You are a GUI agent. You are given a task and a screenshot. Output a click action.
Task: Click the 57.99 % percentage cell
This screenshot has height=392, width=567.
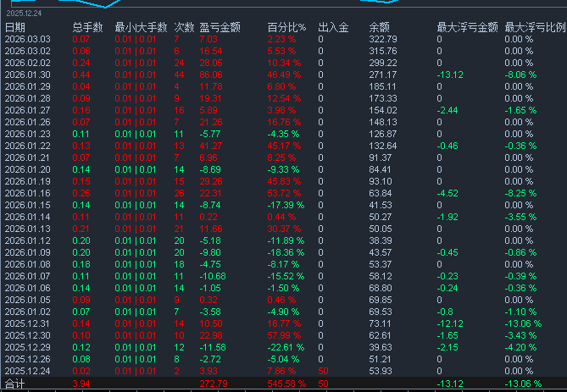point(283,335)
